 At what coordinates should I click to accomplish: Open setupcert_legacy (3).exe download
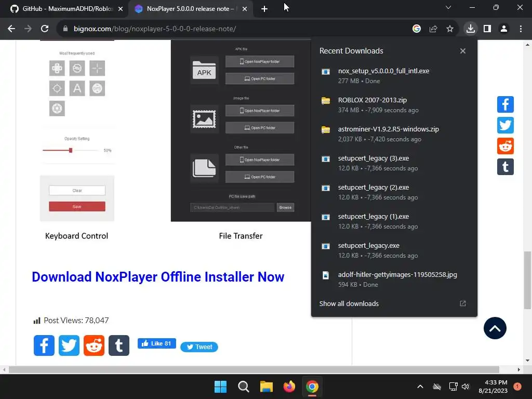394,163
